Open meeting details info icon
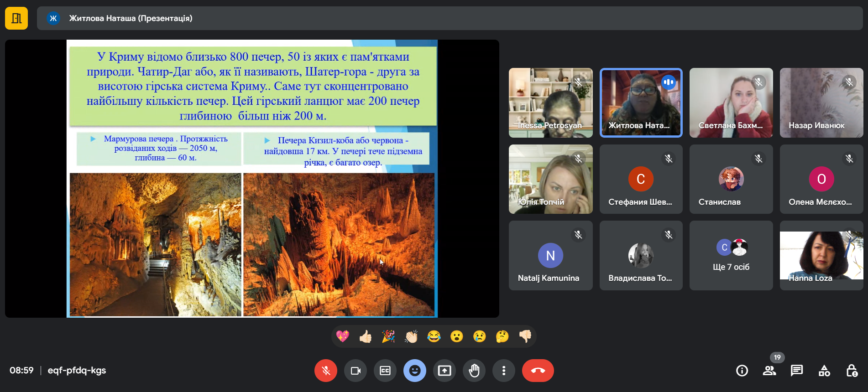The height and width of the screenshot is (392, 868). pos(742,371)
